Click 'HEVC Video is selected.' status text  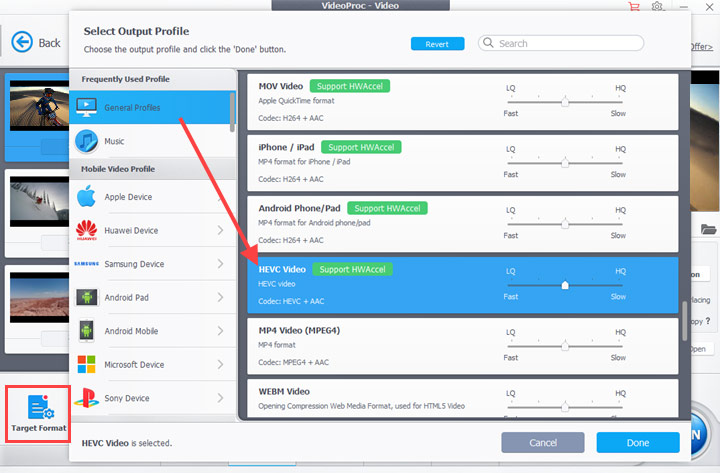point(127,443)
